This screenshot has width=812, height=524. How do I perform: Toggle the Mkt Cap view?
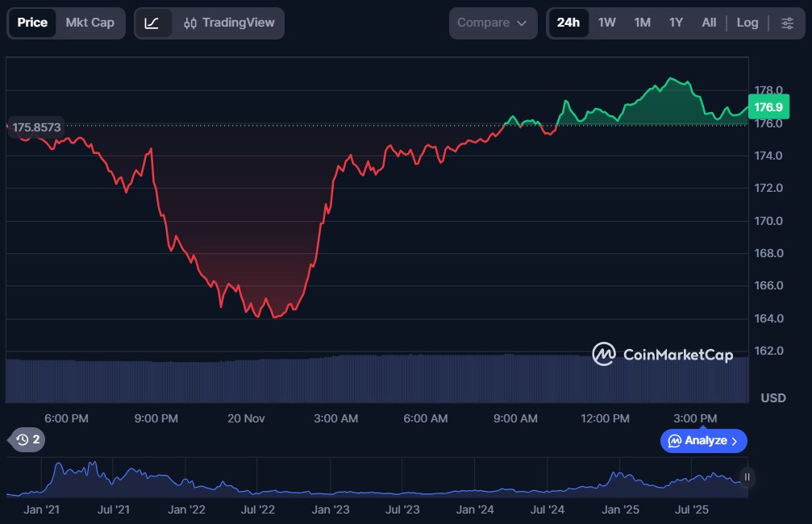(90, 23)
